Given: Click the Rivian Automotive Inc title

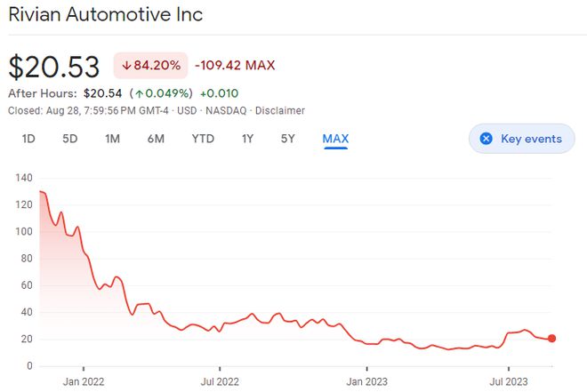Looking at the screenshot, I should [x=105, y=15].
